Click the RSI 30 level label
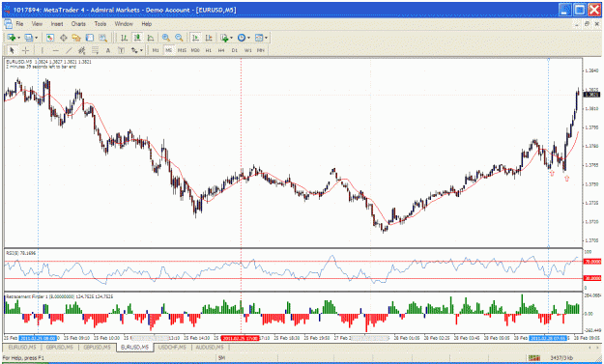This screenshot has width=604, height=364. [x=592, y=278]
